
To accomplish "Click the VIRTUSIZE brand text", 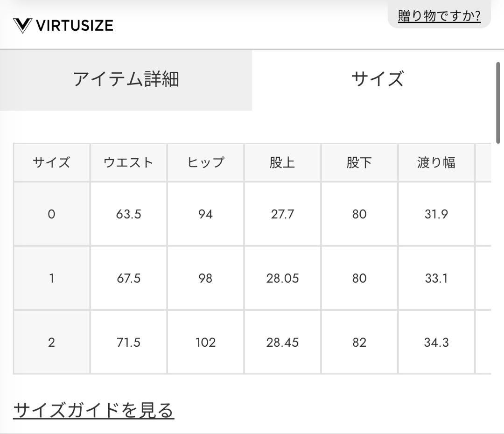I will (75, 26).
